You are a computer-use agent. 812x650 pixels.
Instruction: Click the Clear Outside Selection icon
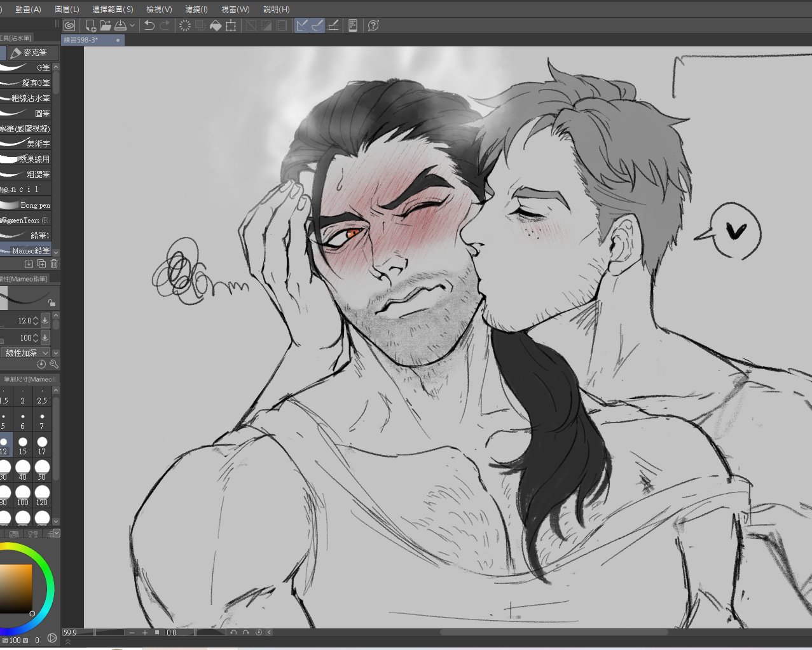pyautogui.click(x=200, y=25)
